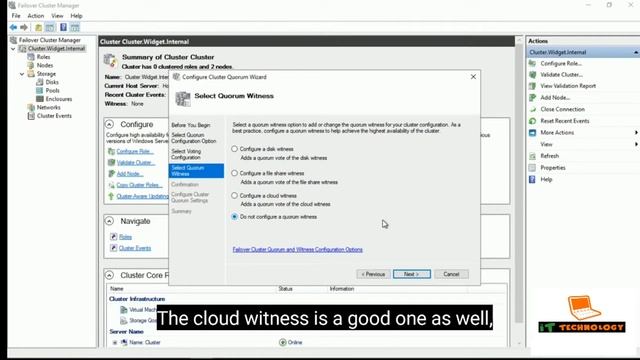The width and height of the screenshot is (640, 360).
Task: Close the Configure Cluster Quorum Wizard dialog
Action: click(x=473, y=77)
